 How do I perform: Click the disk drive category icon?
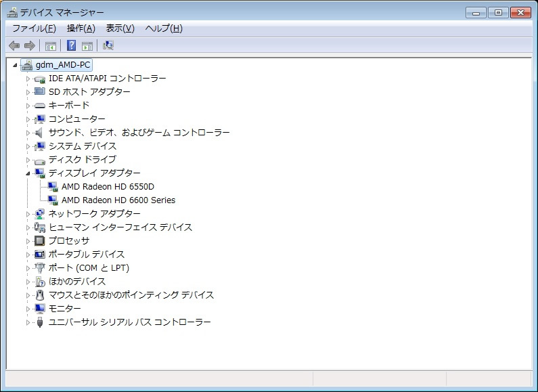(x=40, y=160)
